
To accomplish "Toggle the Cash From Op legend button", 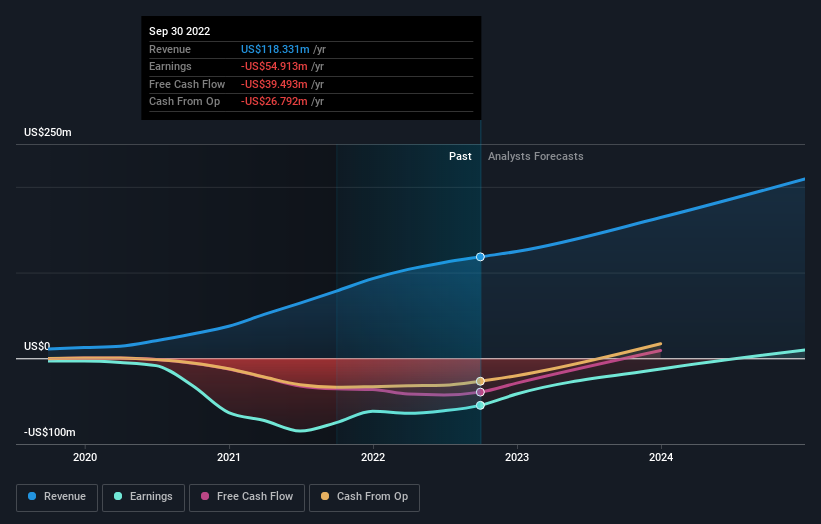I will point(364,497).
